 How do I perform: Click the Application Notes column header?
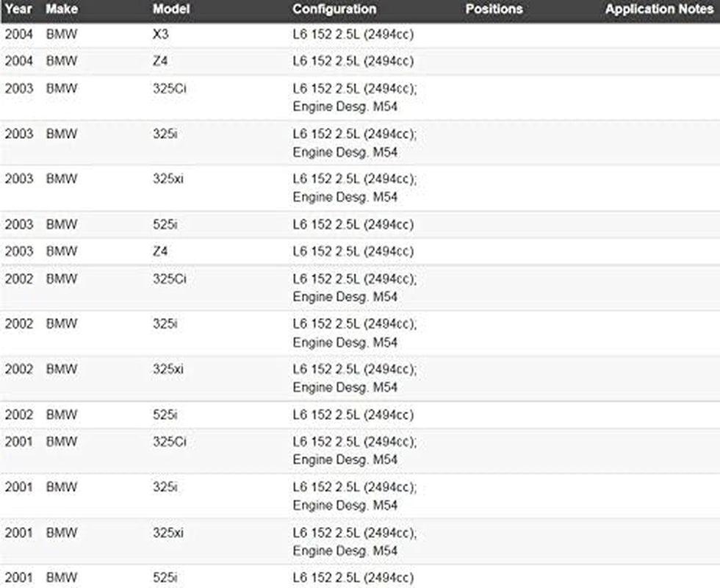[x=659, y=10]
